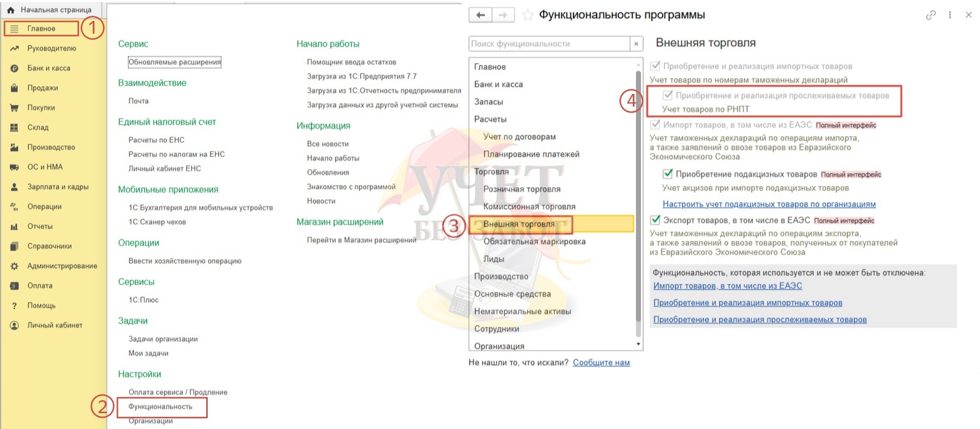
Task: Open the Администрирование section
Action: (x=62, y=266)
